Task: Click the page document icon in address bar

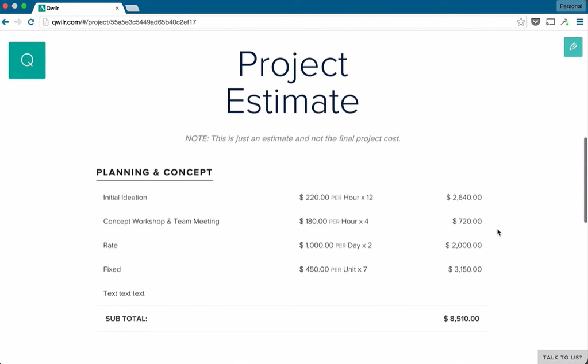Action: point(45,21)
